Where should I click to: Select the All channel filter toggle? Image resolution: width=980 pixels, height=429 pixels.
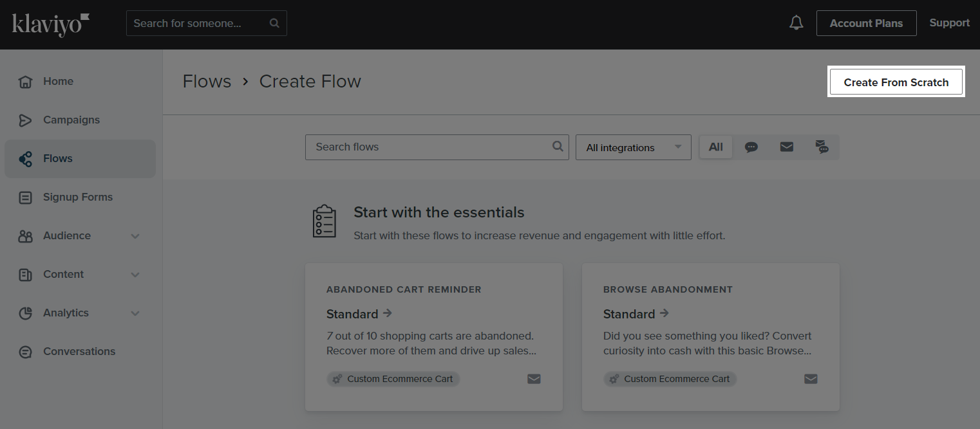[x=715, y=147]
